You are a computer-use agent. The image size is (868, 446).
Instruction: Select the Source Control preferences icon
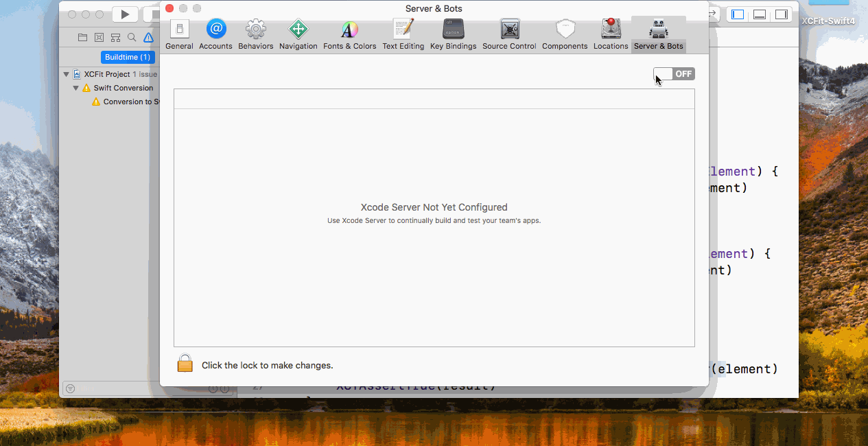tap(509, 34)
